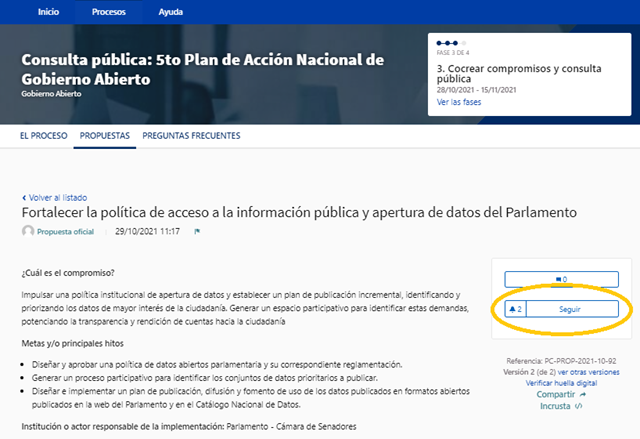This screenshot has height=439, width=640.
Task: Click the flag report icon
Action: point(197,232)
